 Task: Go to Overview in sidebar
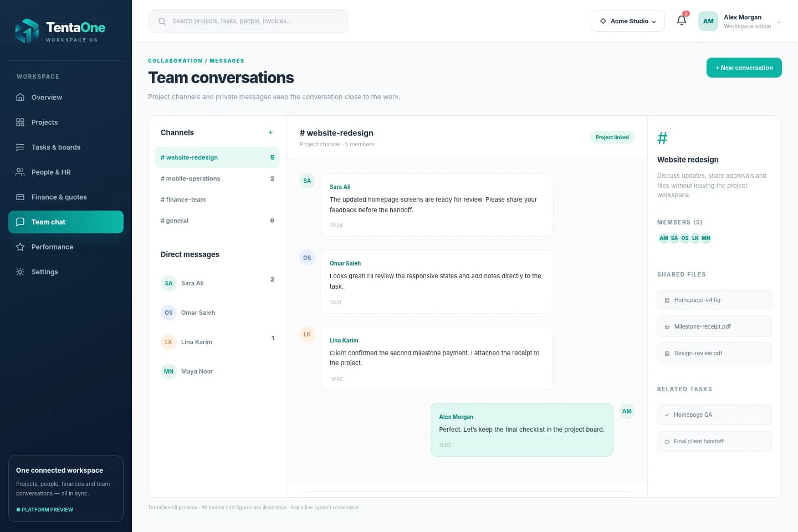(66, 98)
